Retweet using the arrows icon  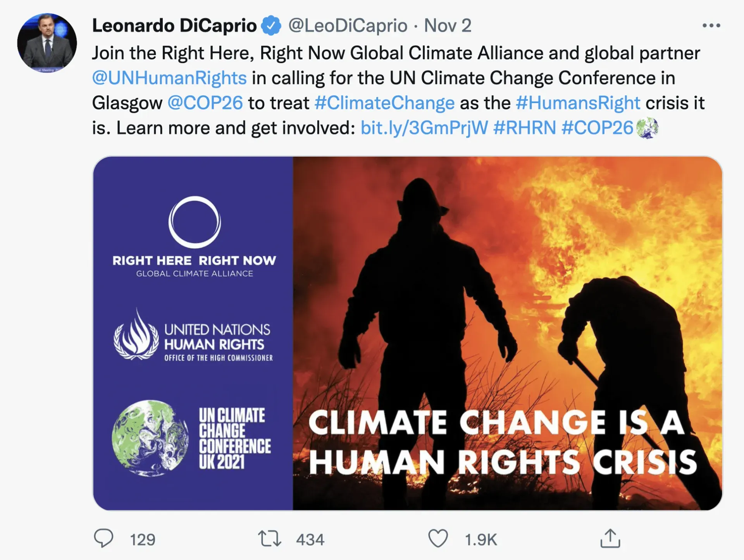pyautogui.click(x=270, y=538)
